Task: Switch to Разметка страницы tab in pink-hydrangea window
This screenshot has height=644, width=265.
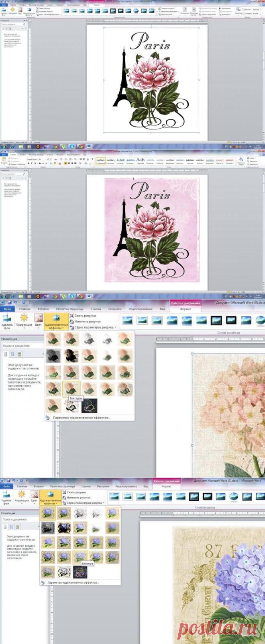Action: (69, 309)
